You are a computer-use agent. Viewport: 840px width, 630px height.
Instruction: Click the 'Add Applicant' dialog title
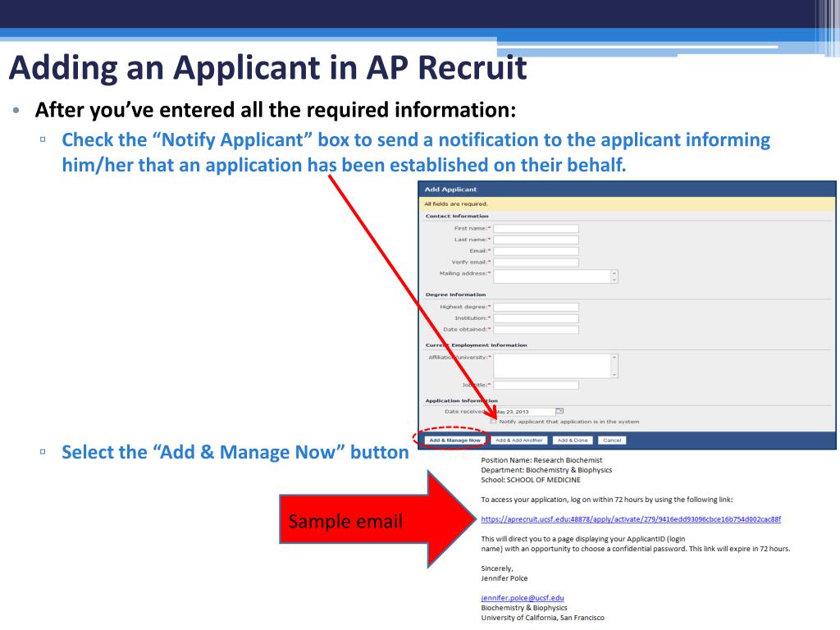[x=450, y=189]
